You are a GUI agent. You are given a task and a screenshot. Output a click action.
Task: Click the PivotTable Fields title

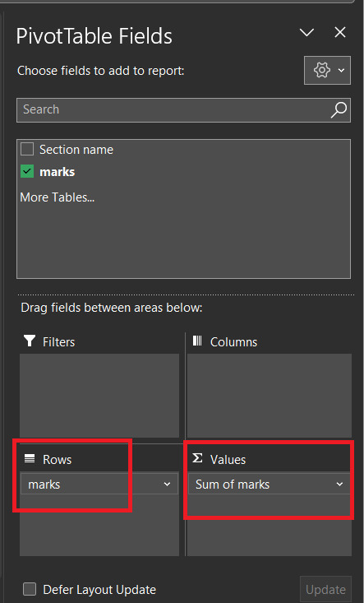[94, 36]
